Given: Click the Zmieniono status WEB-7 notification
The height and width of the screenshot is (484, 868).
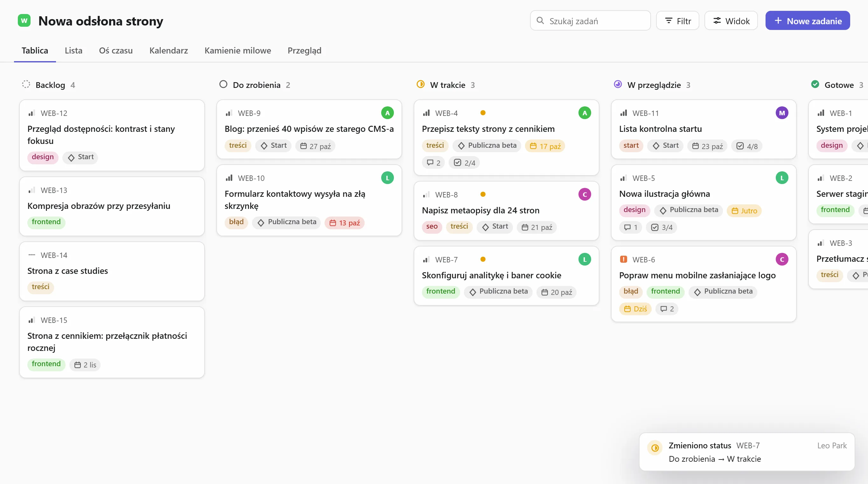Looking at the screenshot, I should [x=747, y=452].
